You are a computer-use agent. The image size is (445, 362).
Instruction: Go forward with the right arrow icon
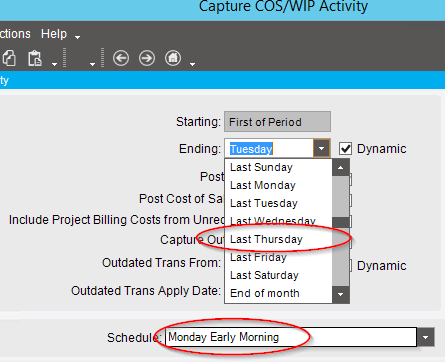point(147,58)
